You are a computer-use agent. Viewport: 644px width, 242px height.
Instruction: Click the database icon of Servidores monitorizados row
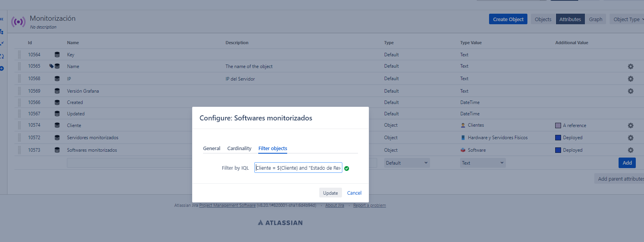pyautogui.click(x=57, y=138)
